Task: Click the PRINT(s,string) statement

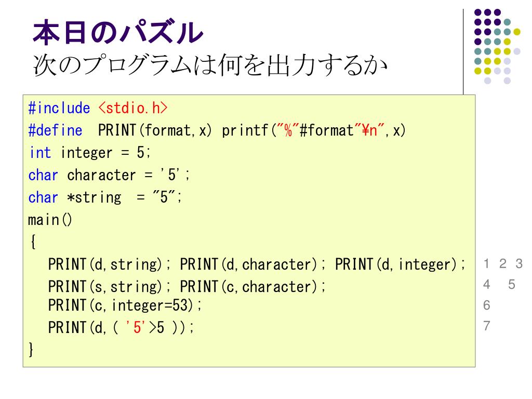Action: 109,287
